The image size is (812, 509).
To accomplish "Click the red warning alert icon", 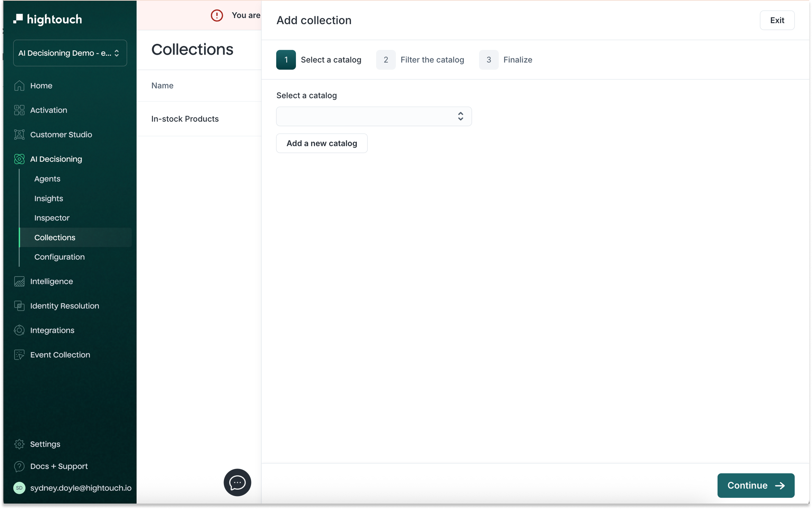I will pos(217,15).
